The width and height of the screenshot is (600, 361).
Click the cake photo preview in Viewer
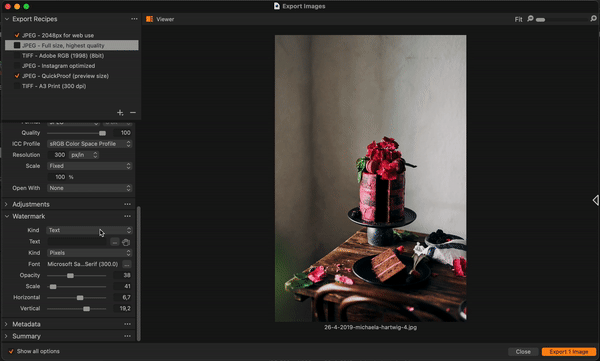click(370, 178)
